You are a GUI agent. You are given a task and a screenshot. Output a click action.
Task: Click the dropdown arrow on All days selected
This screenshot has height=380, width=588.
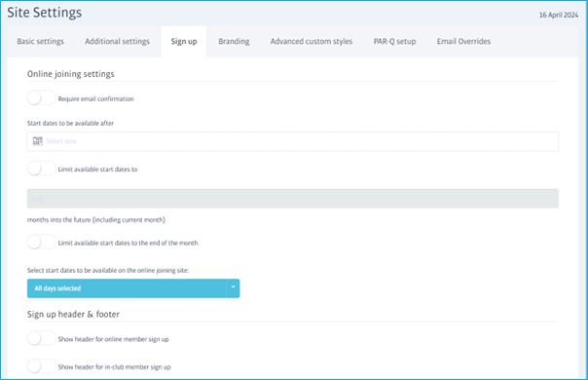pos(233,288)
